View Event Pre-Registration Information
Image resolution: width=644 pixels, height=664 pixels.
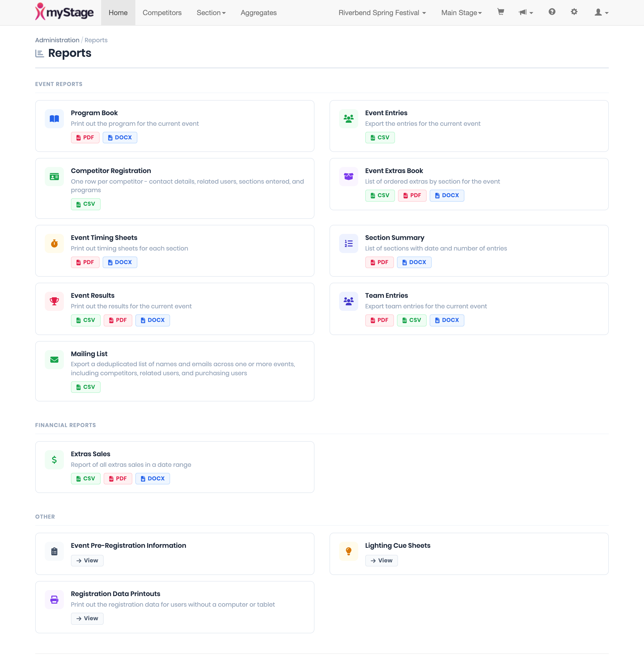[x=87, y=560]
